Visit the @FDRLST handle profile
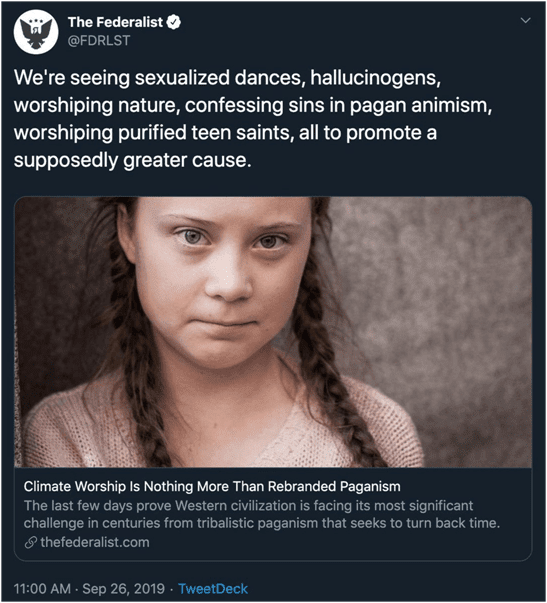 point(99,40)
